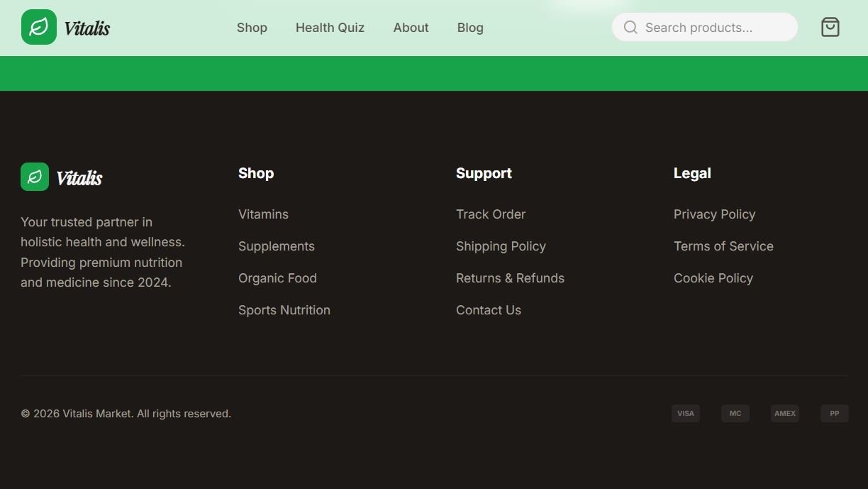Click the Vitalis leaf logo in the footer
The image size is (868, 489).
pyautogui.click(x=34, y=176)
